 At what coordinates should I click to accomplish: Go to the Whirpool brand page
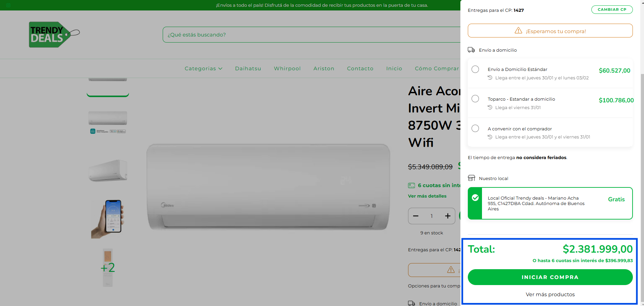[x=287, y=69]
